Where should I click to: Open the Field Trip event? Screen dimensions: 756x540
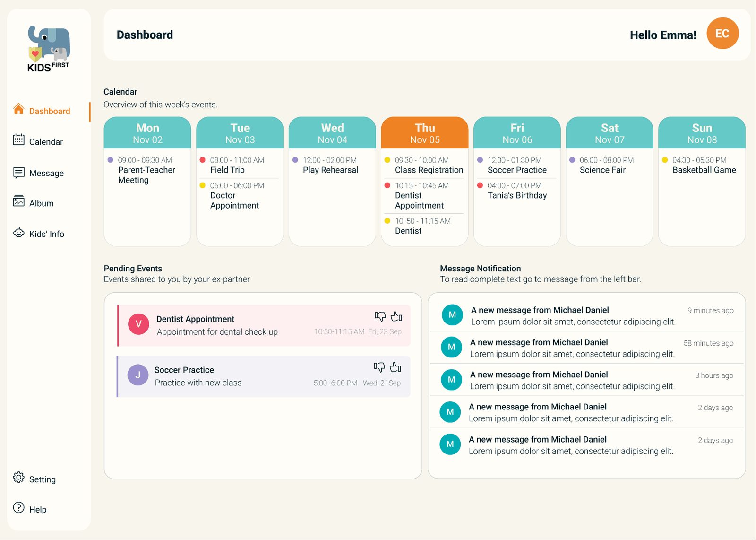coord(239,165)
